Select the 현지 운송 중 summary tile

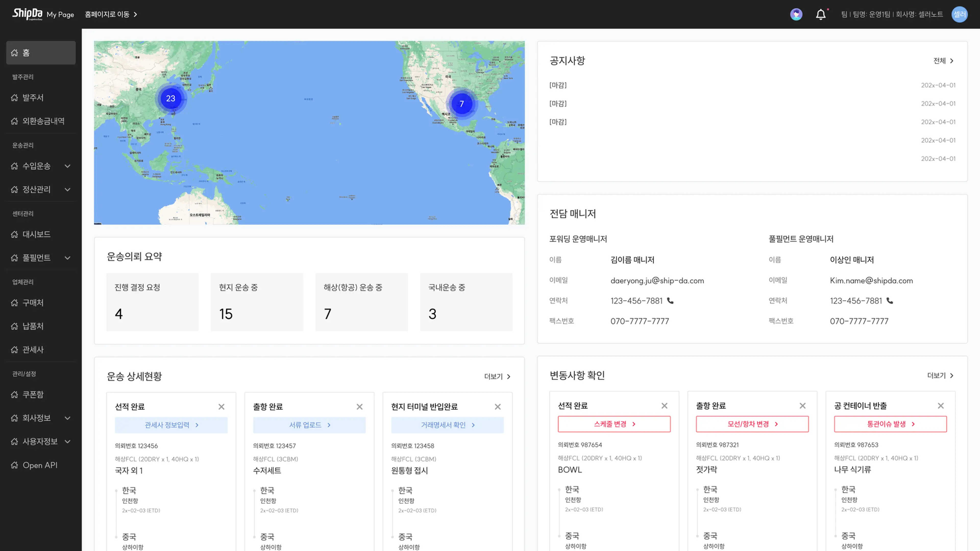click(x=257, y=302)
